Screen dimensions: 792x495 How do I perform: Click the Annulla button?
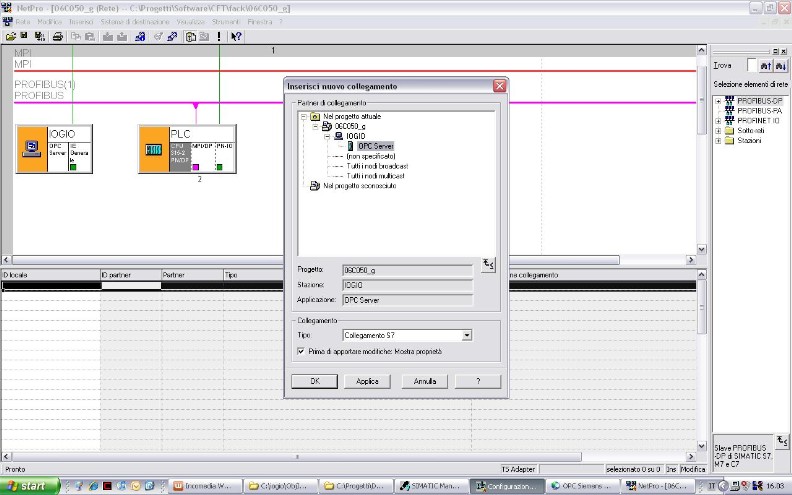pos(425,381)
